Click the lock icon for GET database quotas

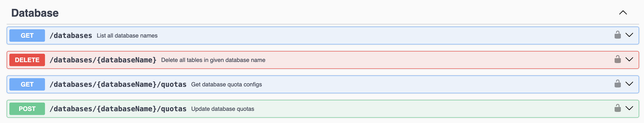click(618, 84)
